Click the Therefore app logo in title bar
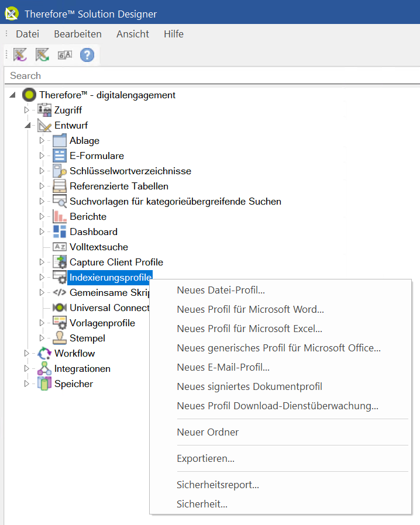420x525 pixels. 11,13
